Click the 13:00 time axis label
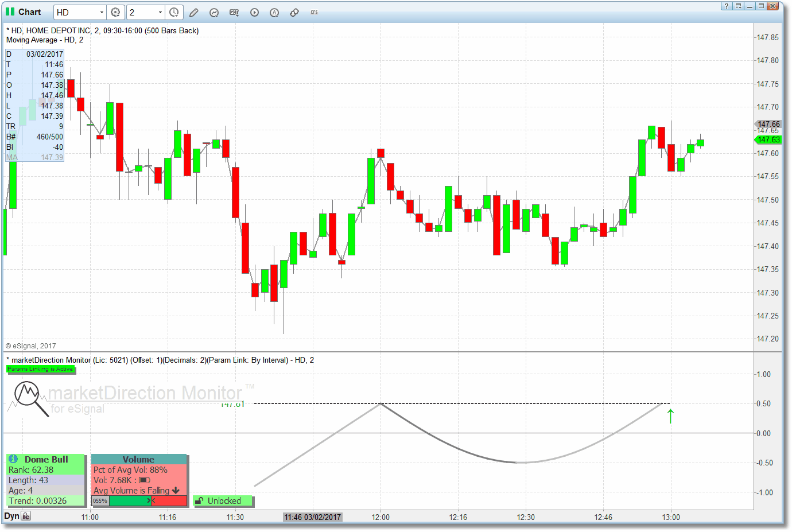792x532 pixels. pos(671,517)
